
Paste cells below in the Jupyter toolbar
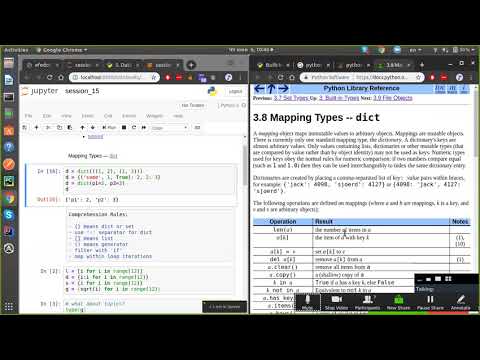70,127
